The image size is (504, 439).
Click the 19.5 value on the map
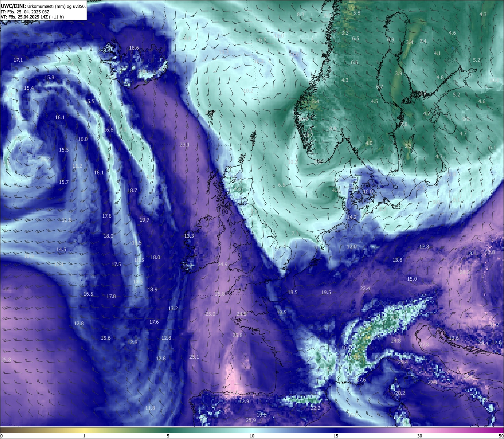326,293
